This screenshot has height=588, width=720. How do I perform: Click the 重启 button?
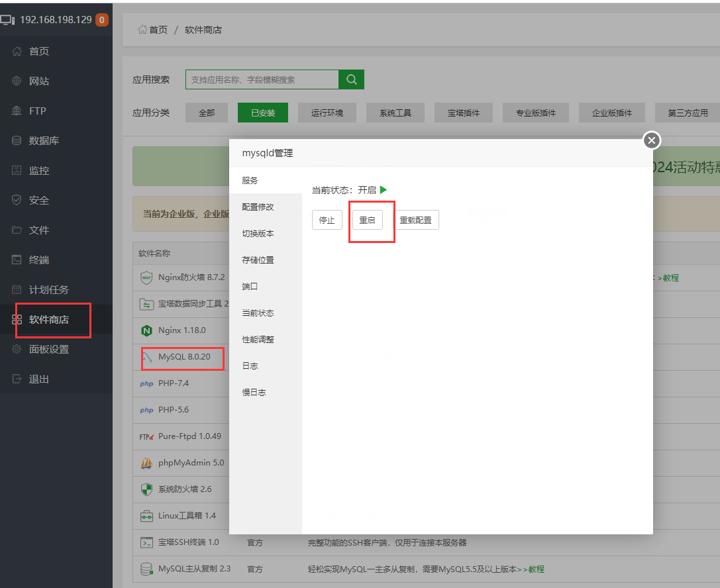[x=368, y=220]
